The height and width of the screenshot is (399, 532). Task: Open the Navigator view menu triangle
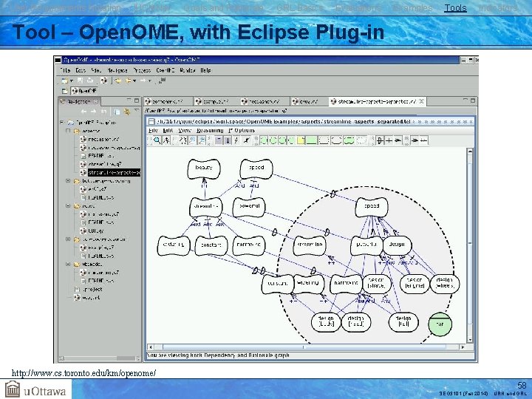136,110
